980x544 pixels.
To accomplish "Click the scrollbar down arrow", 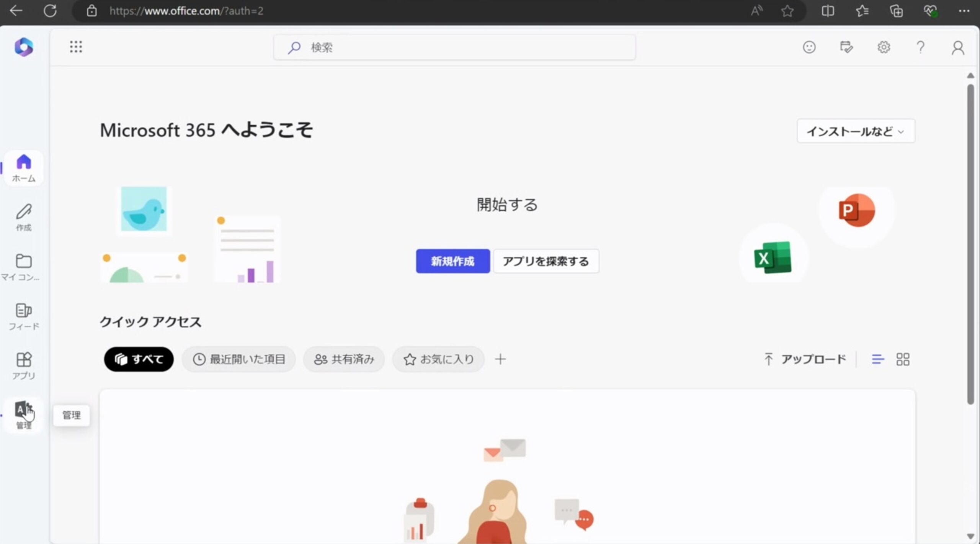I will [x=970, y=536].
